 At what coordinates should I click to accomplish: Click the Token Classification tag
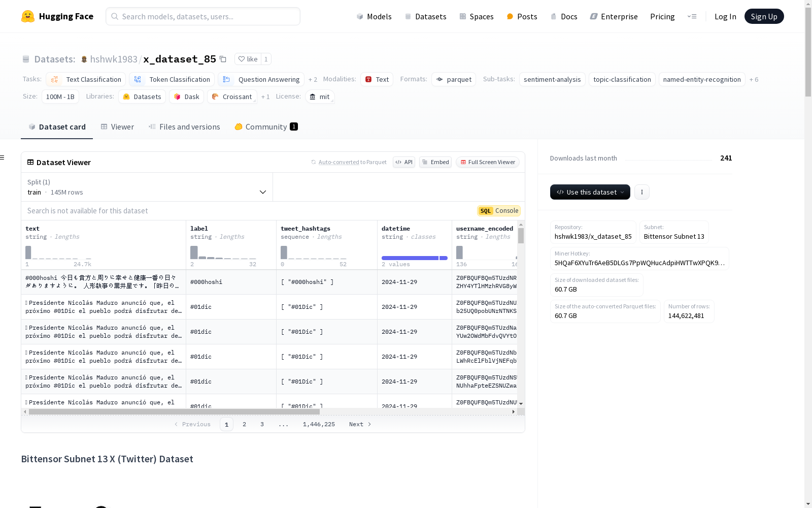(172, 79)
